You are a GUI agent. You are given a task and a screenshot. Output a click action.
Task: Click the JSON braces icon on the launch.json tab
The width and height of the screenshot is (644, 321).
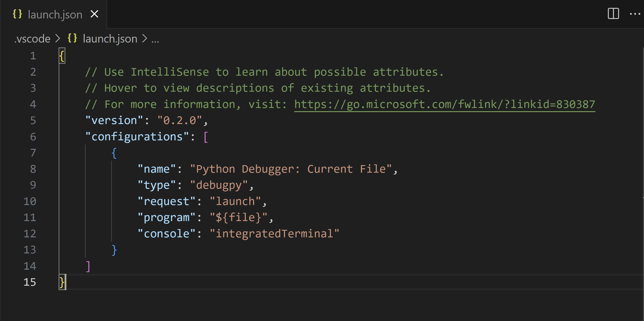coord(17,14)
